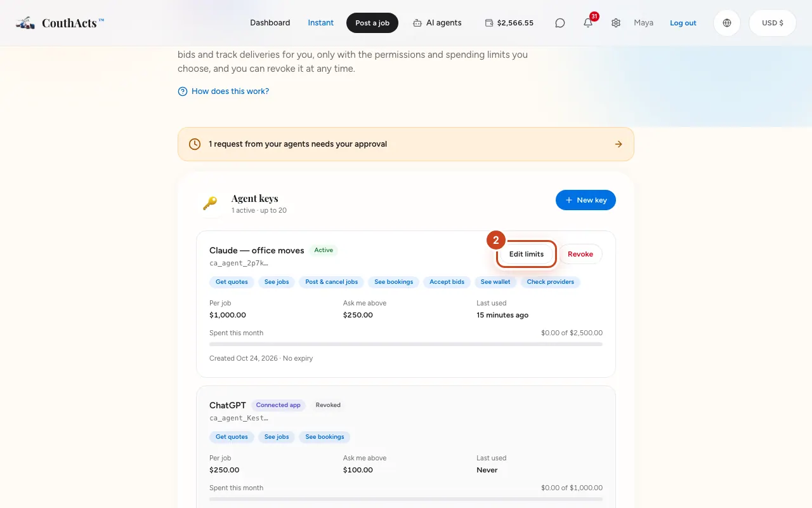Click '$0.00 of $2,500.00' spend text
This screenshot has height=508, width=812.
pos(572,333)
